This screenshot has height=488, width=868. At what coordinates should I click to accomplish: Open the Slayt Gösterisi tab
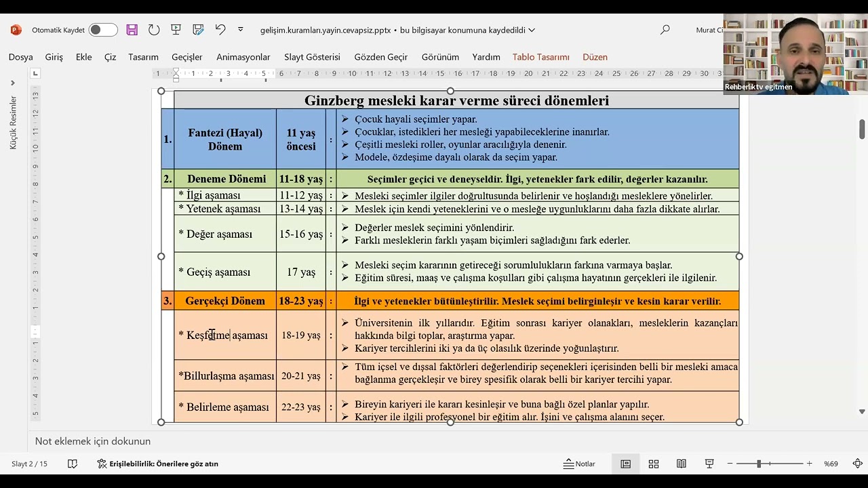click(x=312, y=57)
